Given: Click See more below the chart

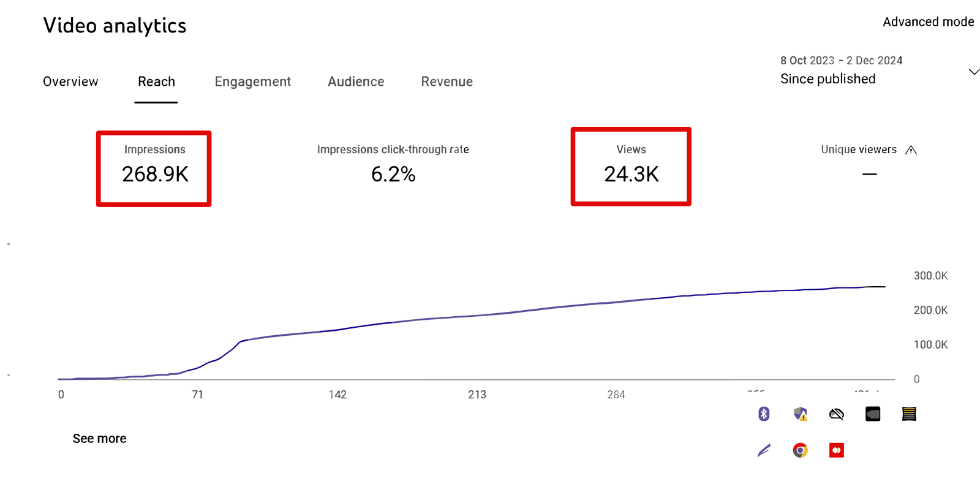Looking at the screenshot, I should point(99,439).
